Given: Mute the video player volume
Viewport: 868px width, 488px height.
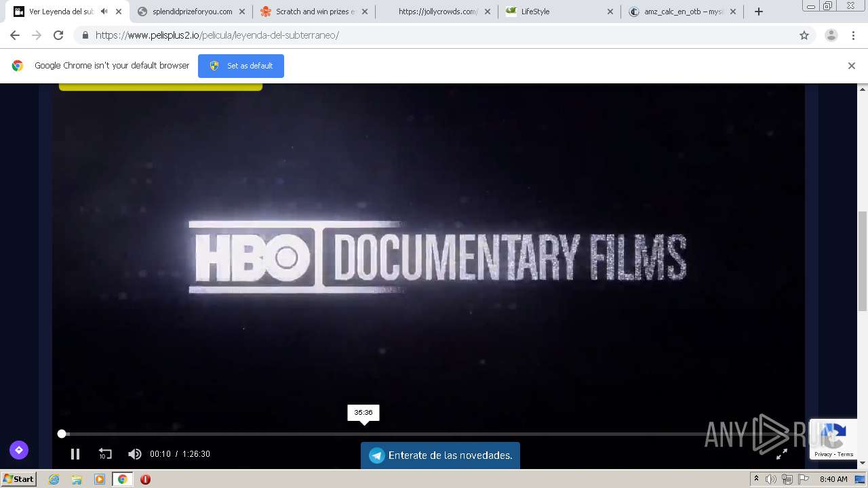Looking at the screenshot, I should pos(135,454).
